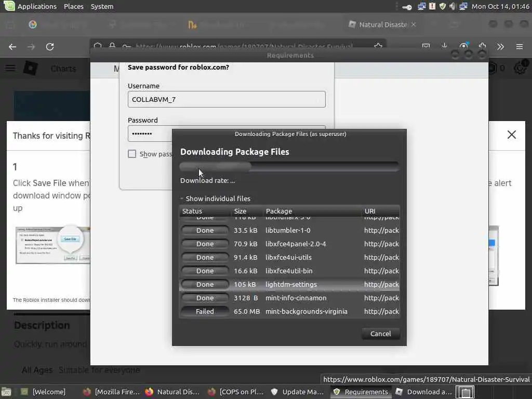
Task: Close the Natural Disaster browser tab
Action: pos(414,24)
